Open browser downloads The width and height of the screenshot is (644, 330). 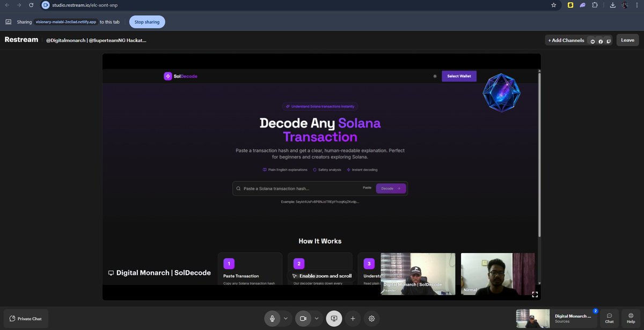pos(613,5)
